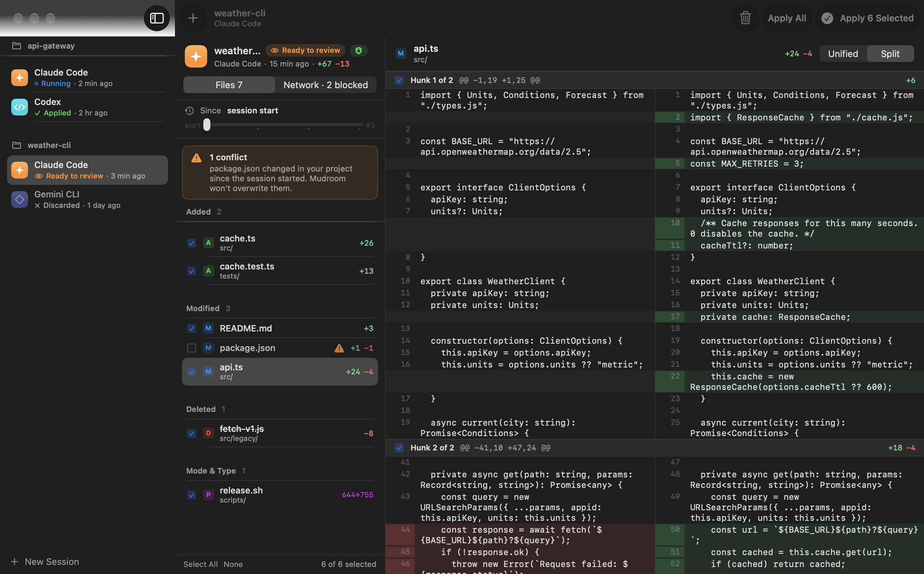Image resolution: width=924 pixels, height=574 pixels.
Task: Open the running Claude Code session in api-gateway
Action: [88, 77]
